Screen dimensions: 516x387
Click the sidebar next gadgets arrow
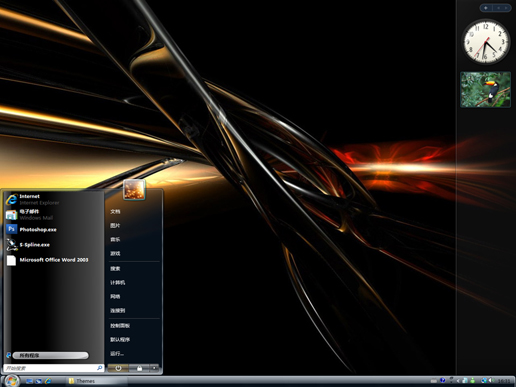point(506,8)
